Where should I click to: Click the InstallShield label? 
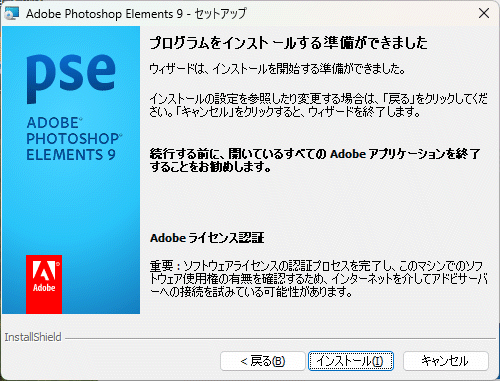point(33,337)
